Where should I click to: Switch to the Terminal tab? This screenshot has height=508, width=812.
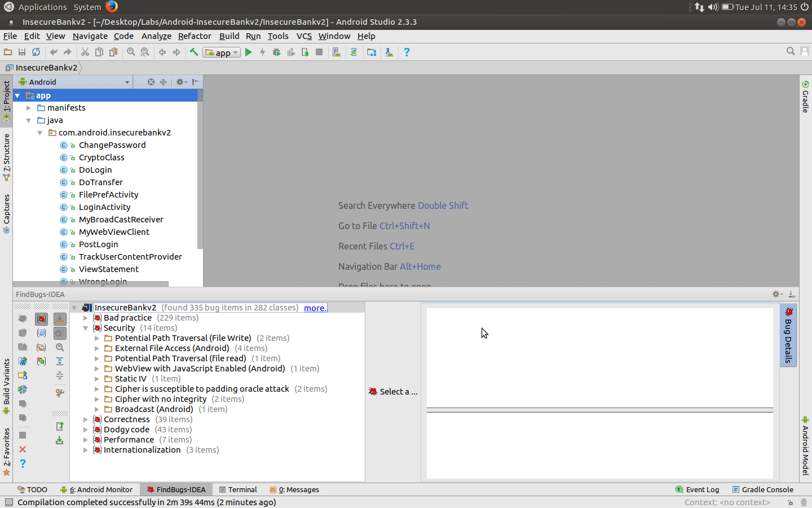tap(238, 489)
